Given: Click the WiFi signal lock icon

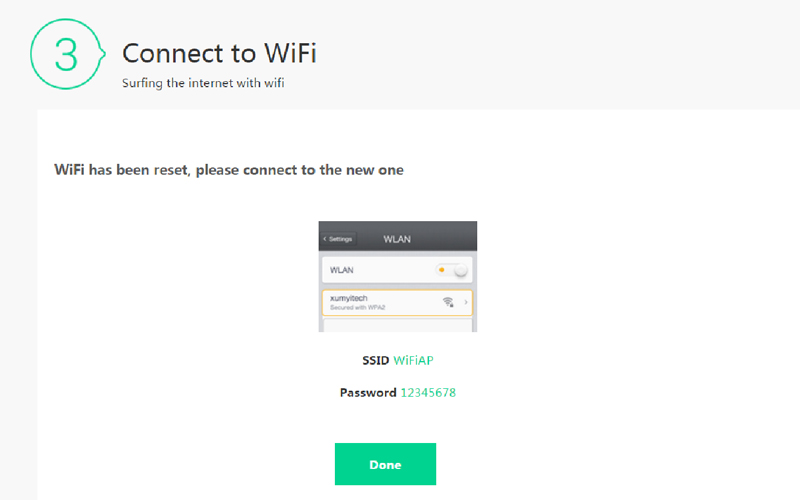Looking at the screenshot, I should 448,302.
